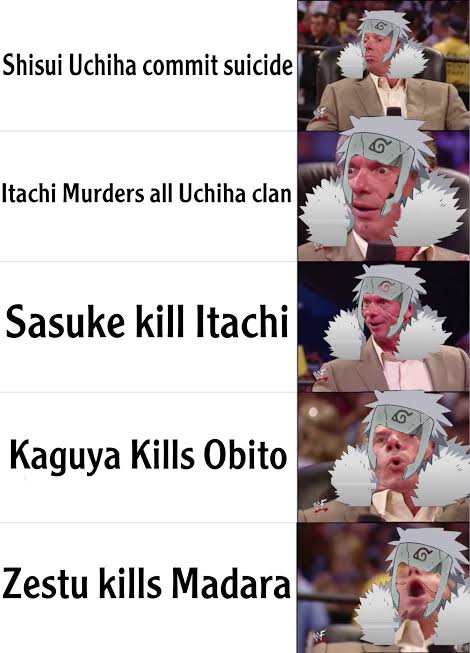
Task: Select the third reaction image panel
Action: click(383, 327)
